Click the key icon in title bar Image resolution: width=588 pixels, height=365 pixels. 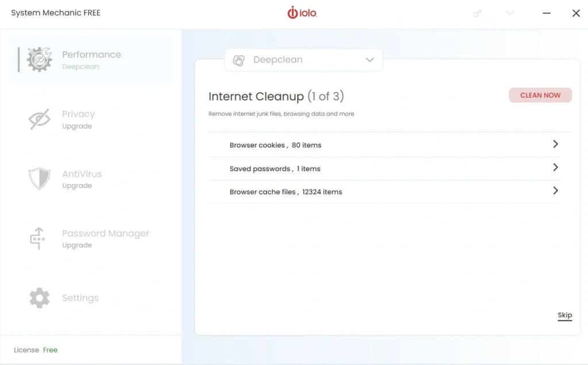click(477, 14)
